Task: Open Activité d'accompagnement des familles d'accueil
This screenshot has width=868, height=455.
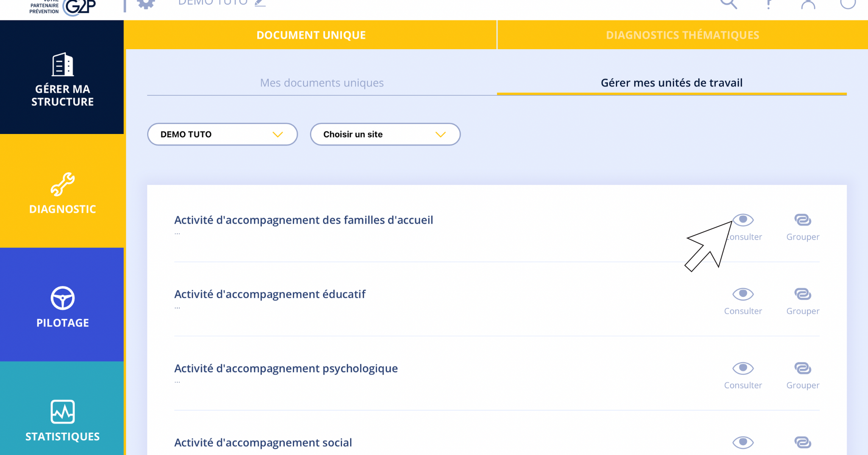Action: coord(303,220)
